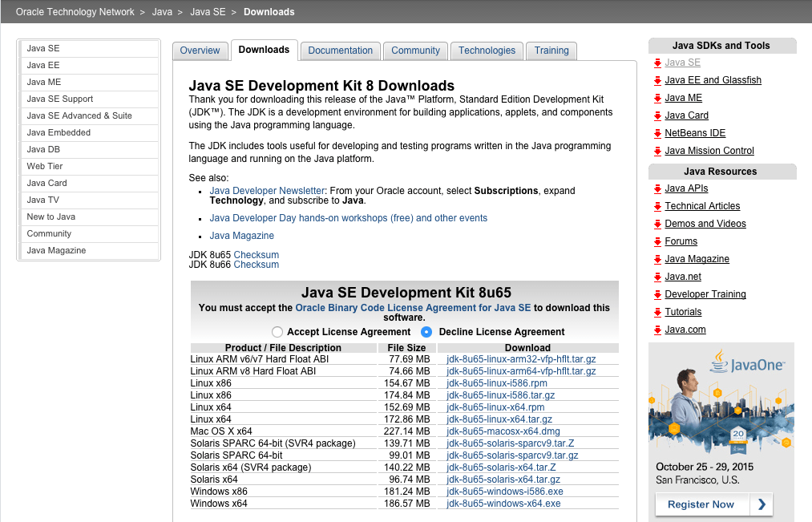The height and width of the screenshot is (522, 812).
Task: Click red arrow icon beside Developer Training
Action: pos(657,294)
